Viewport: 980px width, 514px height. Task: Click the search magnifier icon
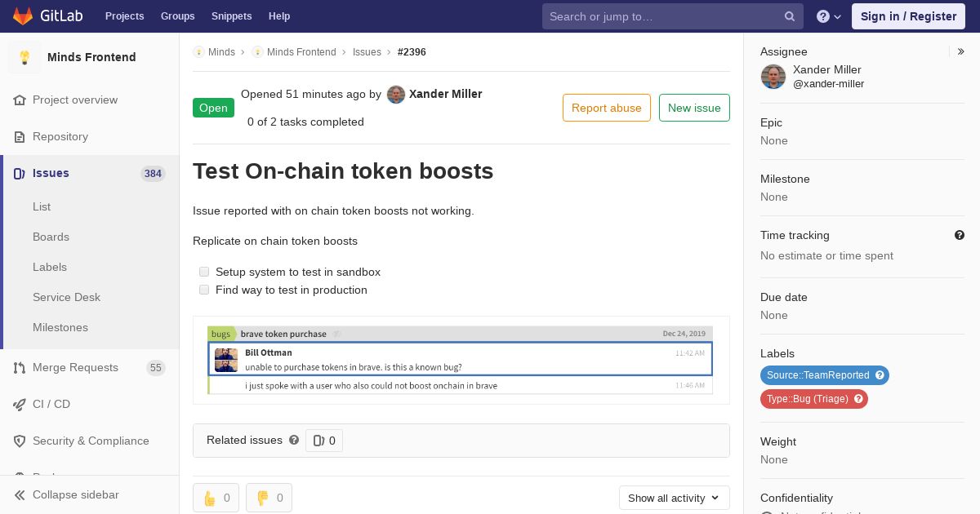(790, 16)
